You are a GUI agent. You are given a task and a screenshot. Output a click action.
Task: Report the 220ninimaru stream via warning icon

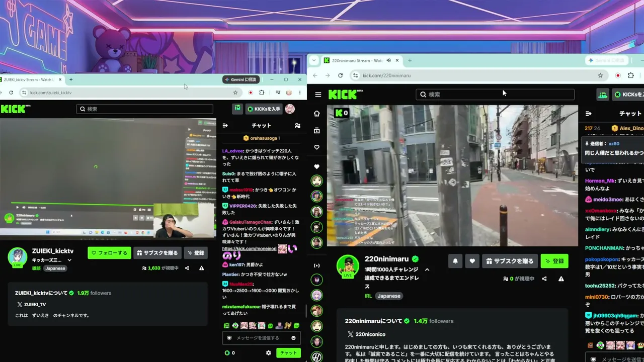coord(561,279)
